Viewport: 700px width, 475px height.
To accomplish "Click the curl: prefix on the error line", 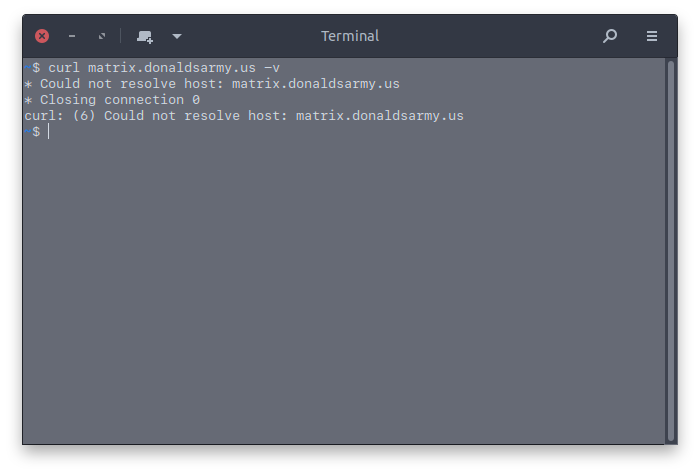I will point(44,116).
